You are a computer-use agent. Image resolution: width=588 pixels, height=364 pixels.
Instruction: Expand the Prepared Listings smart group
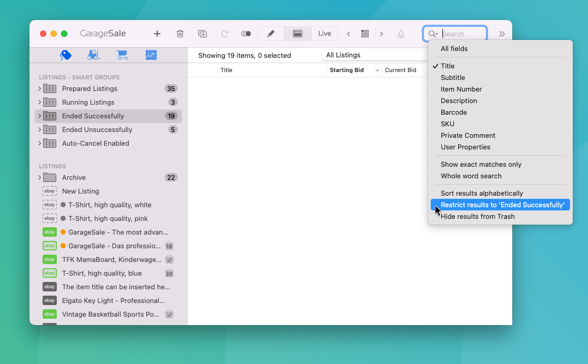(x=39, y=88)
